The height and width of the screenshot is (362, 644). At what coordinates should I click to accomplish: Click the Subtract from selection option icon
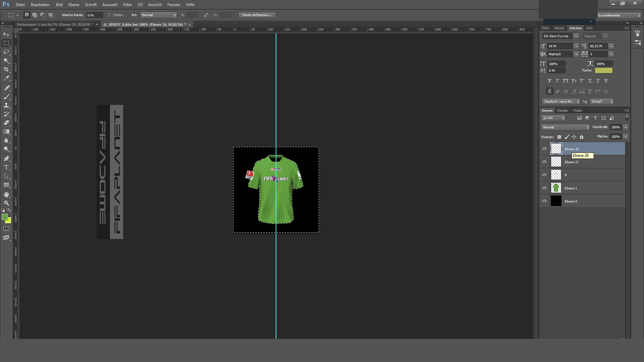click(43, 15)
